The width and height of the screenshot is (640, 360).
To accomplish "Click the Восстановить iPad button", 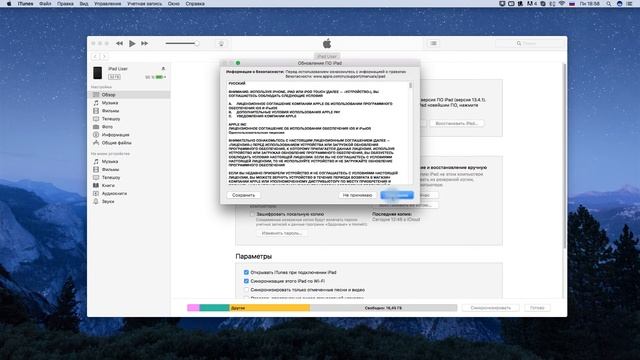I will (456, 123).
